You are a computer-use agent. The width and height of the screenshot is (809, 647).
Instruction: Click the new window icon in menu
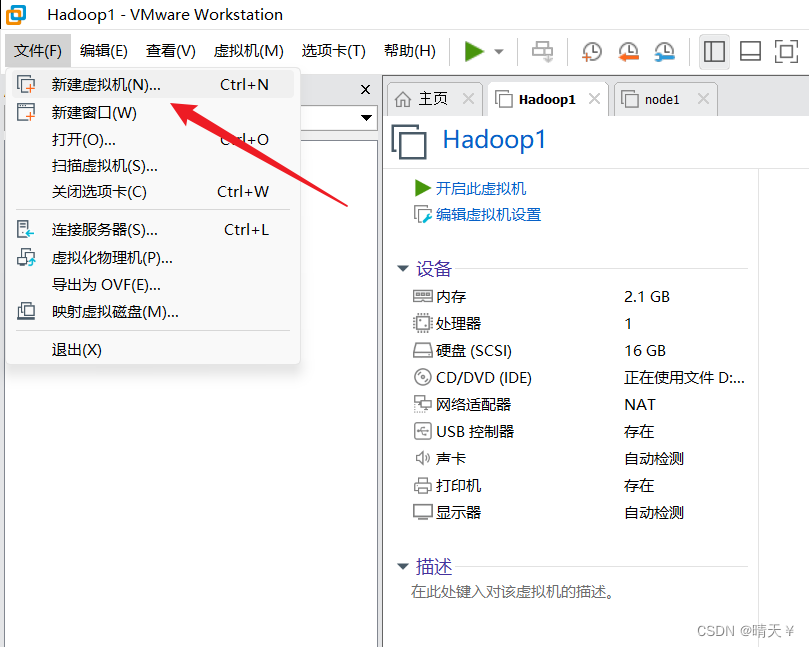pyautogui.click(x=26, y=112)
